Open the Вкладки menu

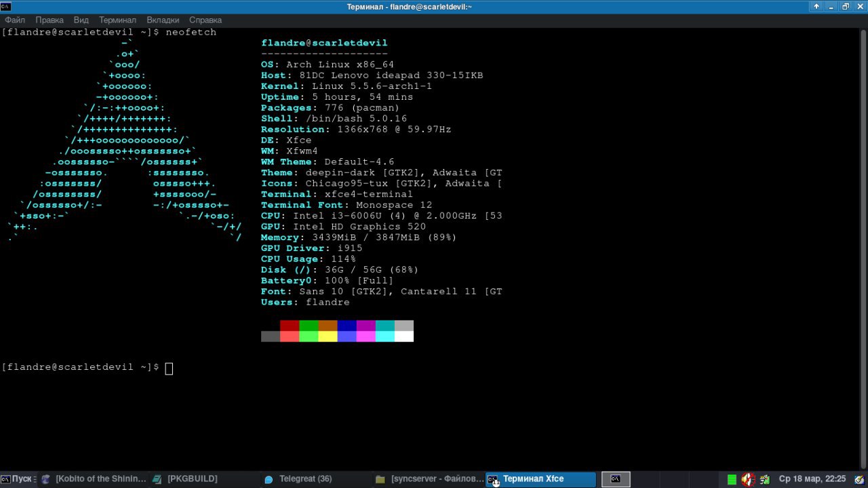coord(163,20)
